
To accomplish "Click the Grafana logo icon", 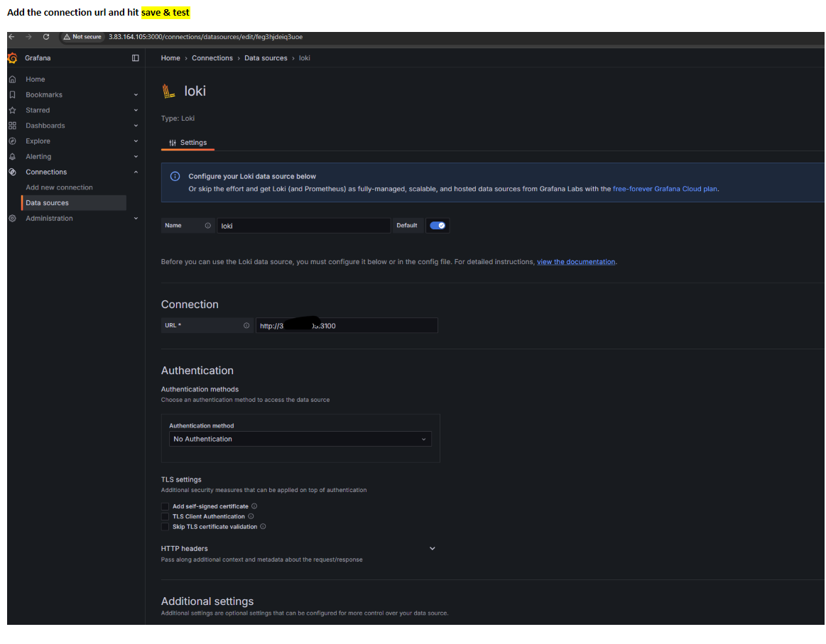I will pyautogui.click(x=12, y=58).
